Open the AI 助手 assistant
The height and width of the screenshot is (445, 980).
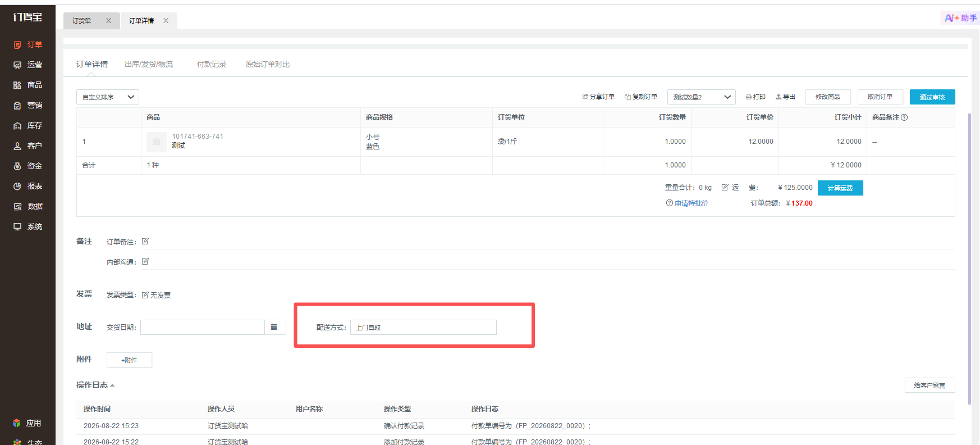[960, 18]
